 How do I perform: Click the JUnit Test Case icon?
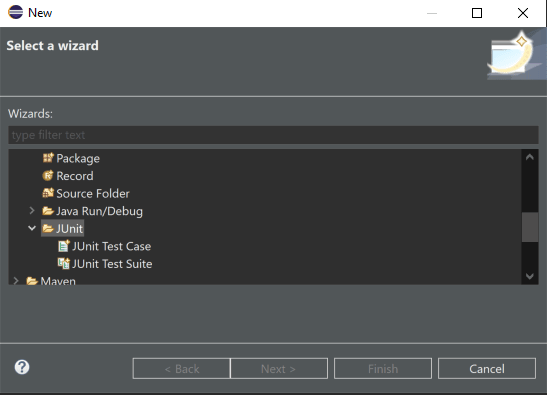tap(64, 246)
